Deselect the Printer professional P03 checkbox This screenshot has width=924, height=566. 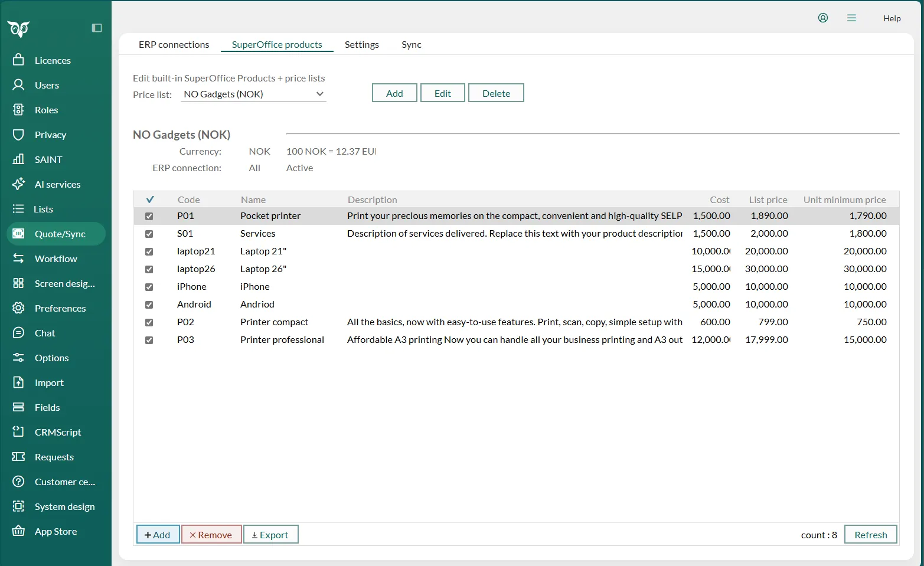[x=149, y=340]
